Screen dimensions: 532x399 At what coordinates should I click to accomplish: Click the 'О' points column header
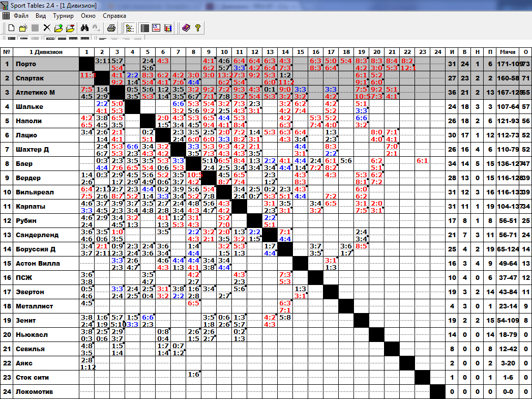pos(525,52)
